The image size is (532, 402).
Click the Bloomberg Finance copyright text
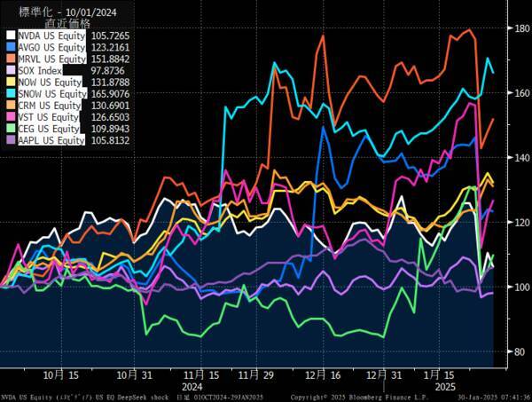(x=360, y=398)
